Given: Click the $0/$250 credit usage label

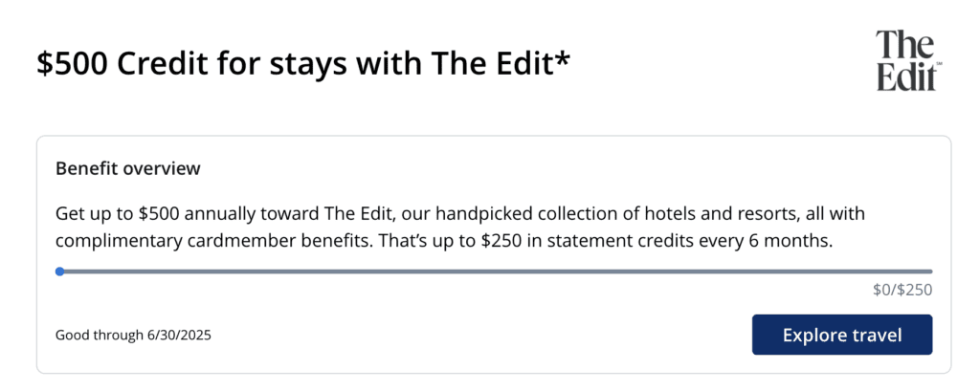Looking at the screenshot, I should [x=902, y=291].
